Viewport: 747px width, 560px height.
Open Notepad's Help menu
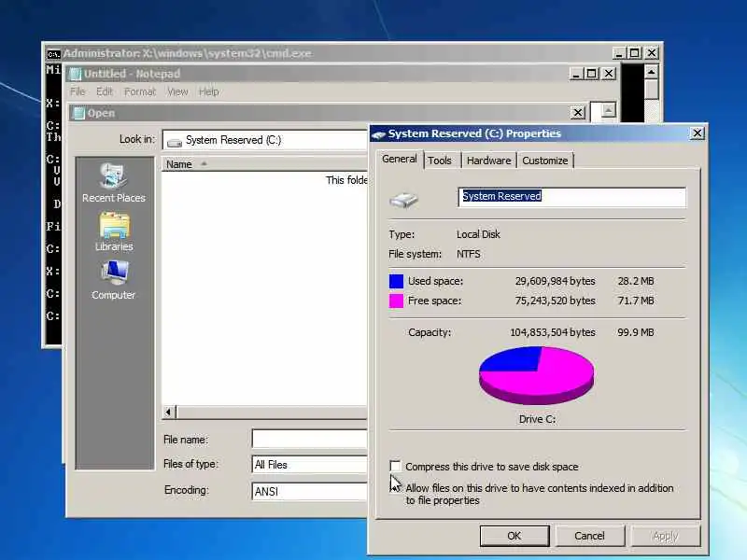click(x=208, y=91)
